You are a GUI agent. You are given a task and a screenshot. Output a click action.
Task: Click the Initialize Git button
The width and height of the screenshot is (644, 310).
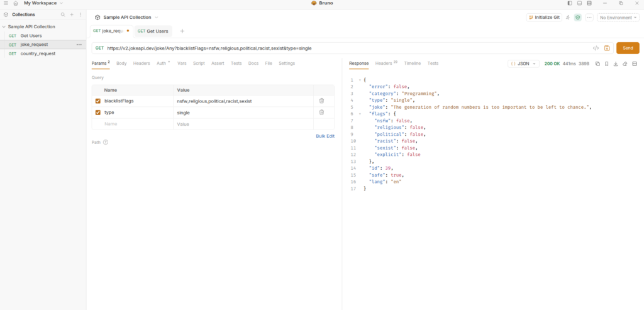click(544, 17)
